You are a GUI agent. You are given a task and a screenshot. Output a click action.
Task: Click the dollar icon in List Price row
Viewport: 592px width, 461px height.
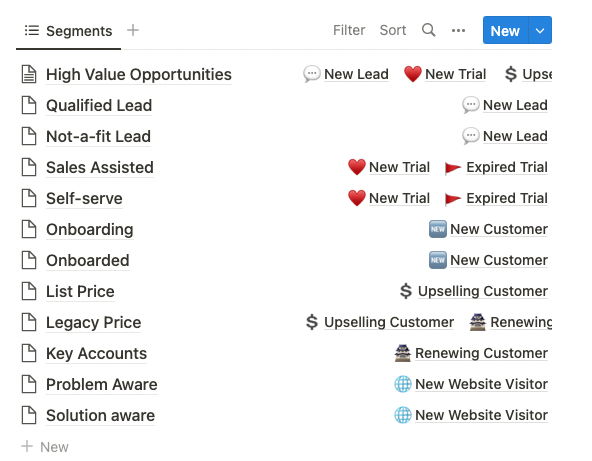tap(406, 291)
